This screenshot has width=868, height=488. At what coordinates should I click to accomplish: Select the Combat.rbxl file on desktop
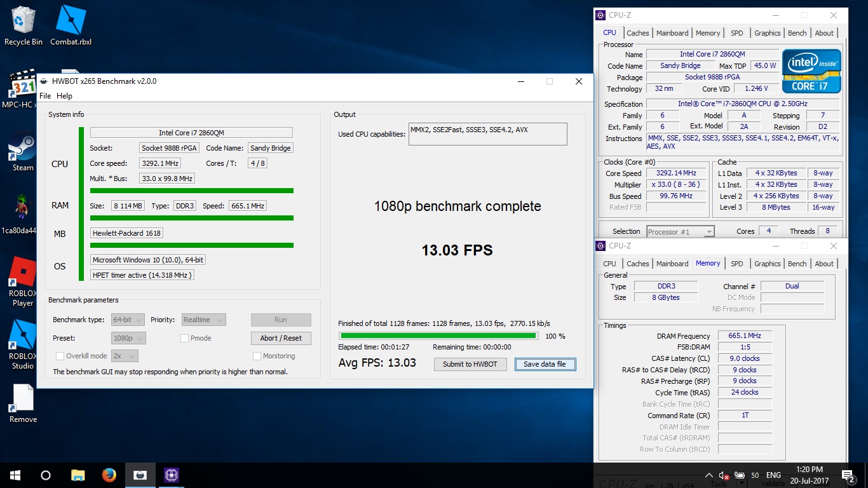(x=71, y=25)
